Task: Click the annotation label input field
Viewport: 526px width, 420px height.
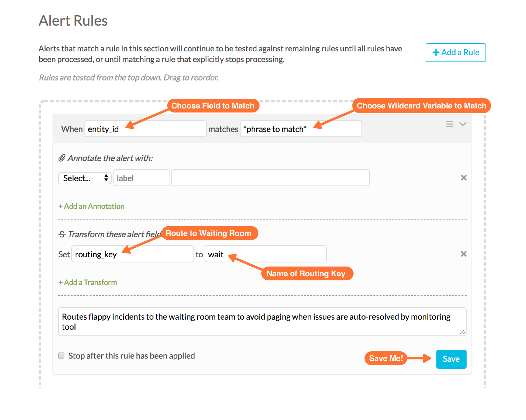Action: [142, 178]
